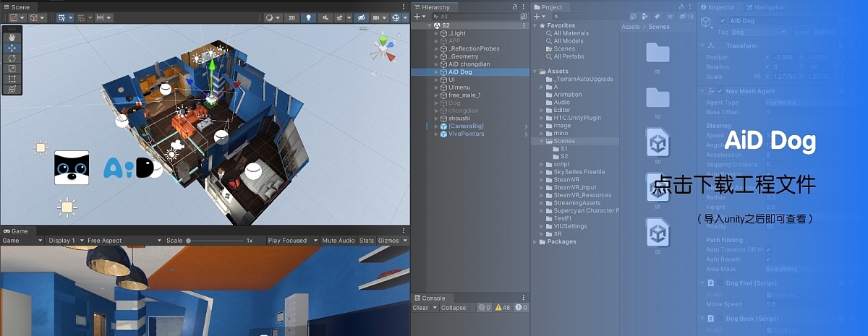
Task: Select the S1 folder thumbnail in Assets
Action: point(658,53)
